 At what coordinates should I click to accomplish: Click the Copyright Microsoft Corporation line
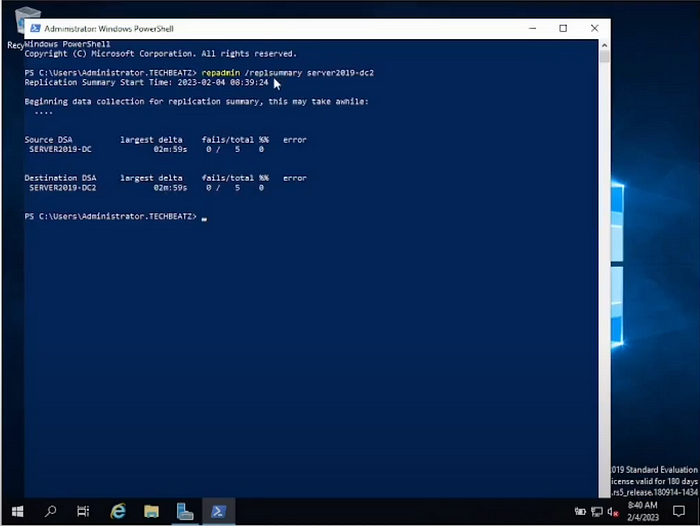160,54
